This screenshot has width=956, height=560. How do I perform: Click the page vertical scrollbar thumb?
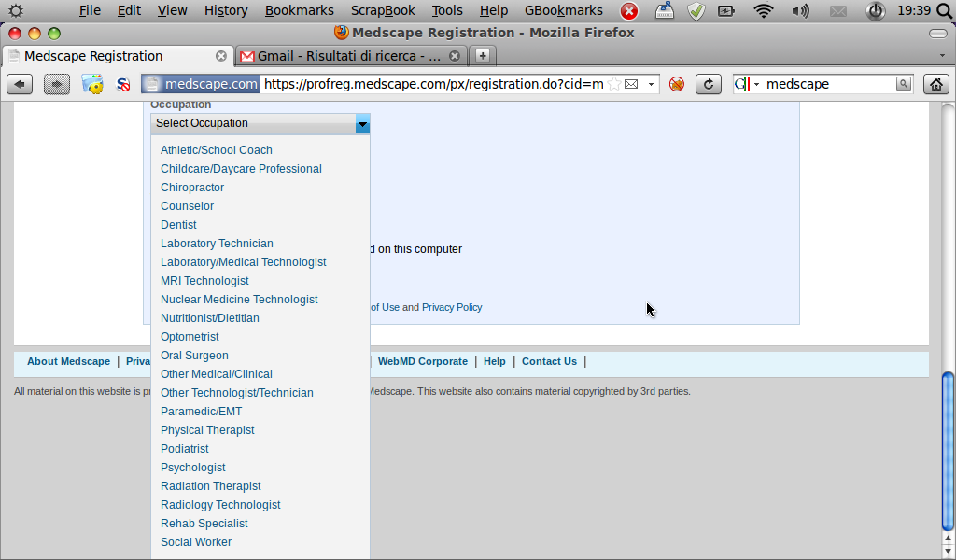(948, 452)
